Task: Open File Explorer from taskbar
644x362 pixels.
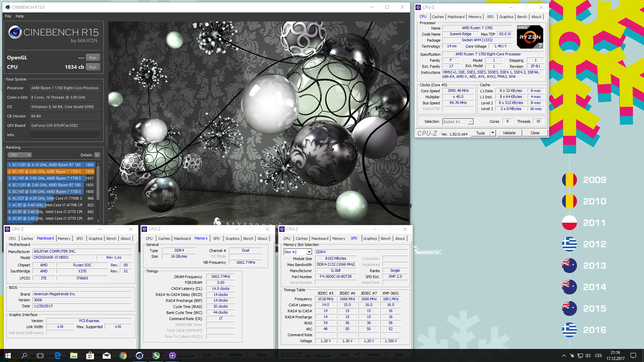Action: tap(74, 355)
